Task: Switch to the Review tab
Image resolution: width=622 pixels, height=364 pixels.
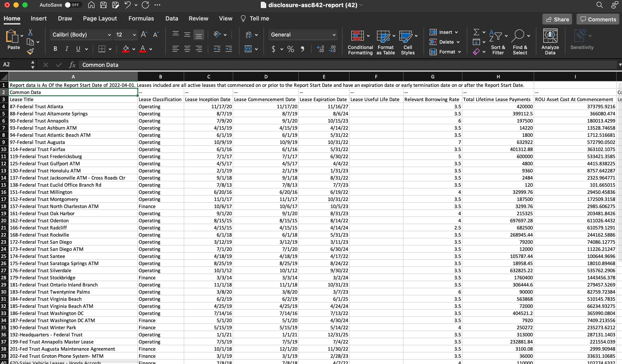Action: [x=198, y=18]
